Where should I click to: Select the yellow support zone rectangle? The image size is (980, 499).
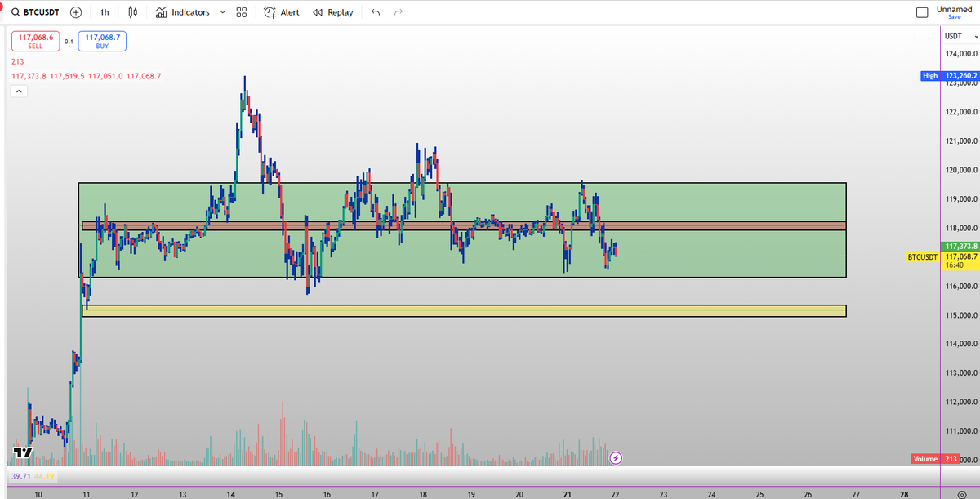tap(464, 311)
